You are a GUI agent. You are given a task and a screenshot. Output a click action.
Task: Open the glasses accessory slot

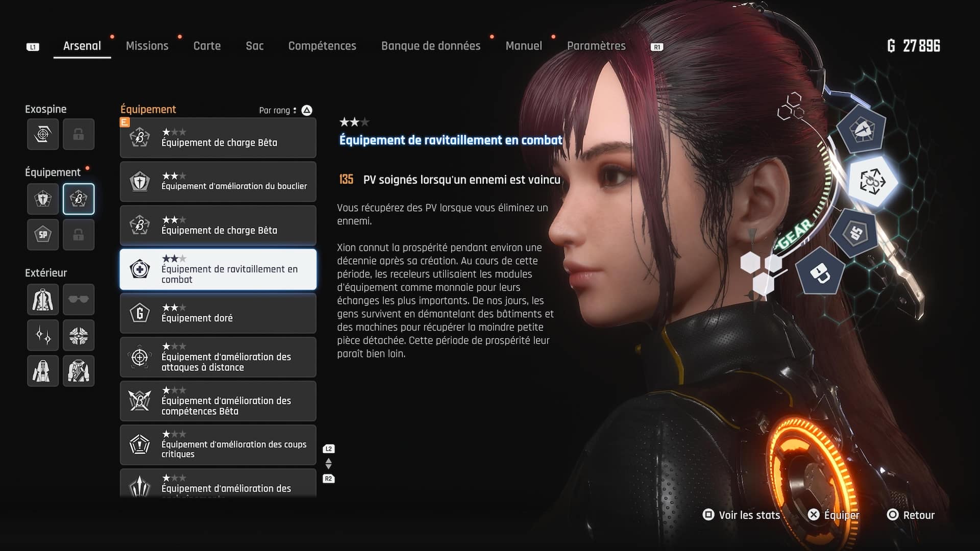click(79, 299)
